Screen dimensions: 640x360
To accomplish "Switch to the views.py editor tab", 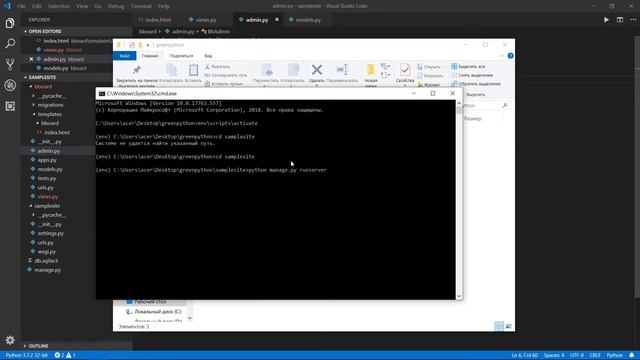I will pos(206,20).
